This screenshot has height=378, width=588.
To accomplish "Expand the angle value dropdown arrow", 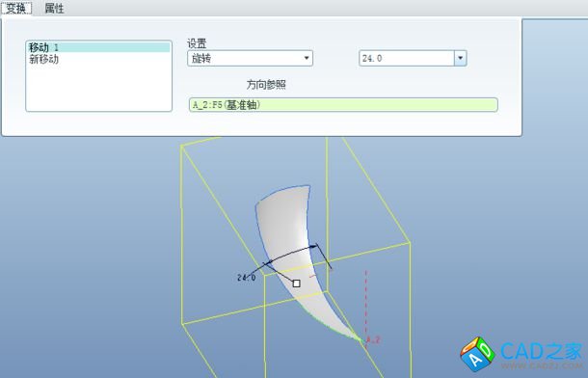I will tap(461, 58).
